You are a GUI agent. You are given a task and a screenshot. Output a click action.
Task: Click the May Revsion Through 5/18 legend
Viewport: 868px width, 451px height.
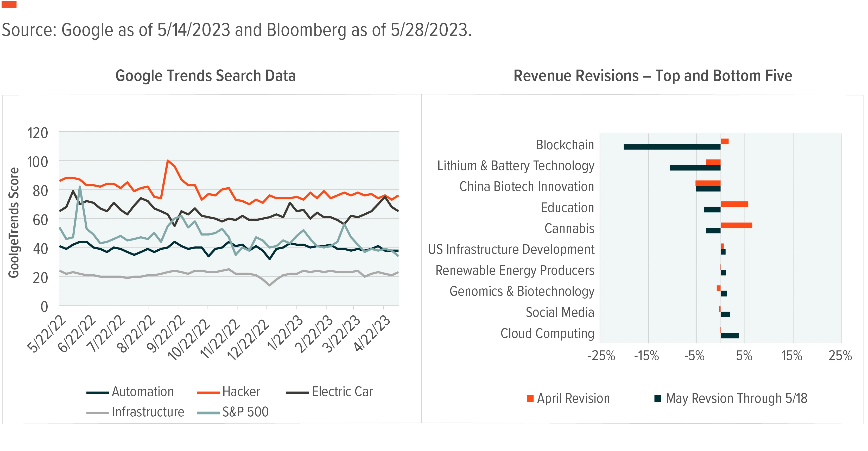click(x=731, y=398)
